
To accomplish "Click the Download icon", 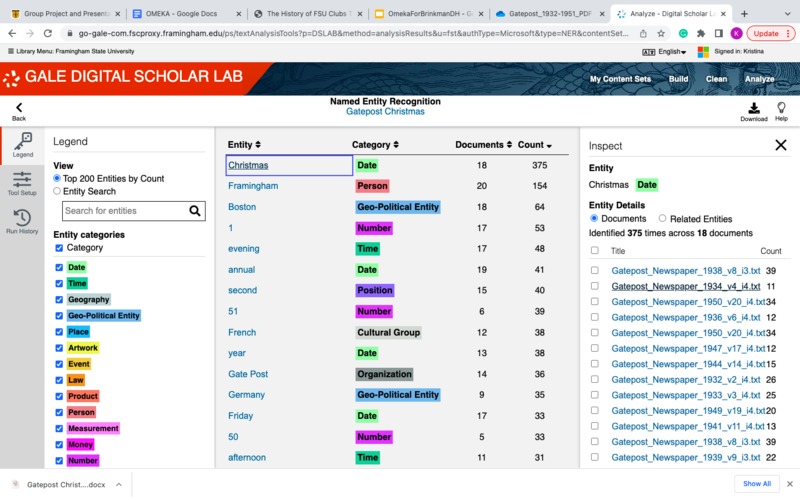I will (754, 111).
